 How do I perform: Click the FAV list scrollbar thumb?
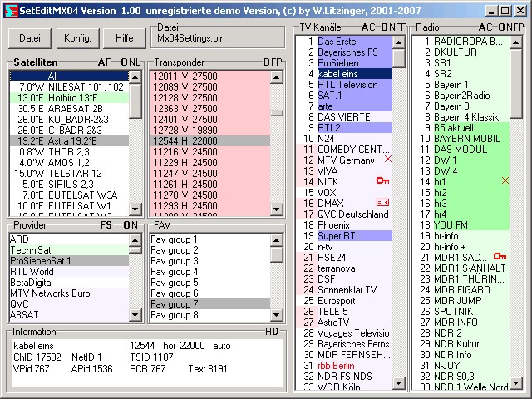coord(277,254)
